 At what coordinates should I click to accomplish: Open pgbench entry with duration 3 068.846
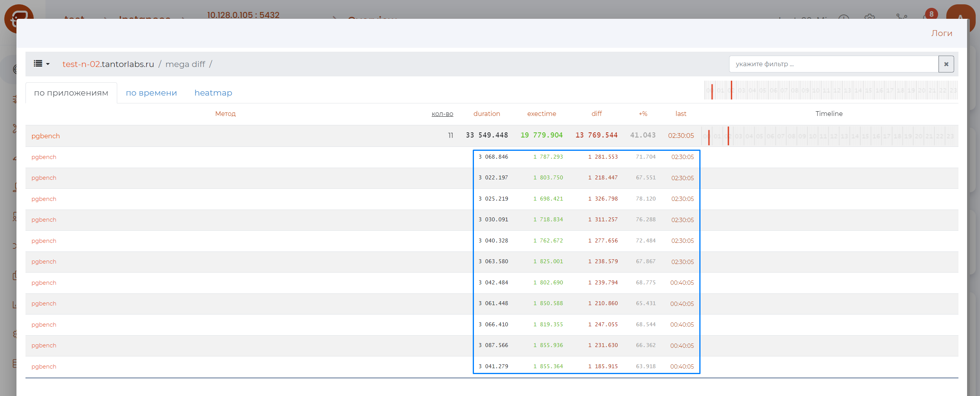point(44,157)
